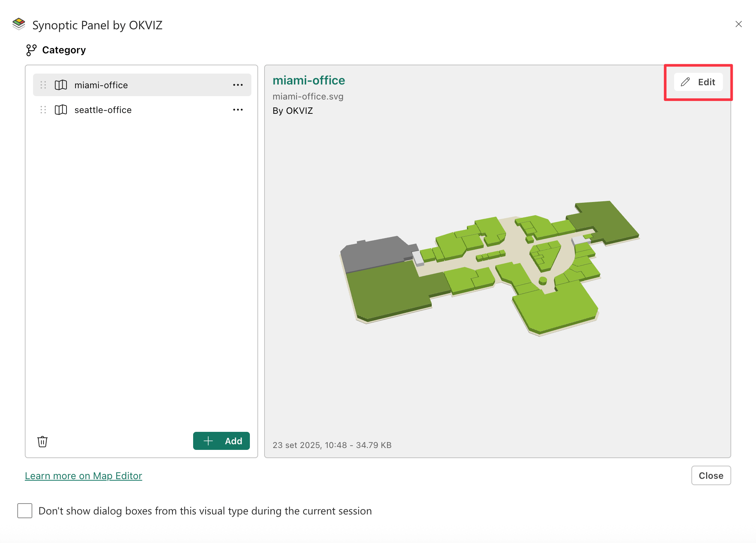Add a new map with Add button
Image resolution: width=756 pixels, height=543 pixels.
point(221,441)
